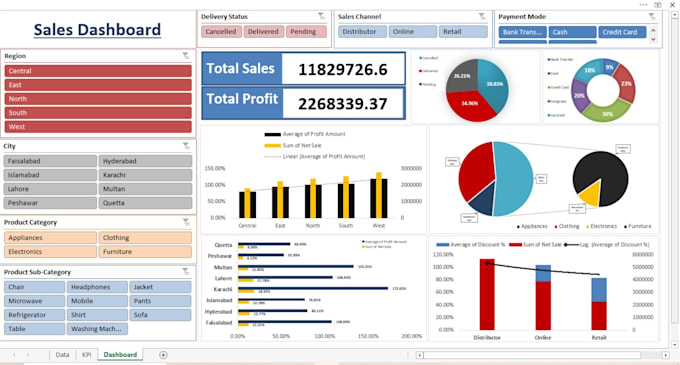Clear filter icon on Delivery Status slicer
The height and width of the screenshot is (365, 680).
(321, 16)
